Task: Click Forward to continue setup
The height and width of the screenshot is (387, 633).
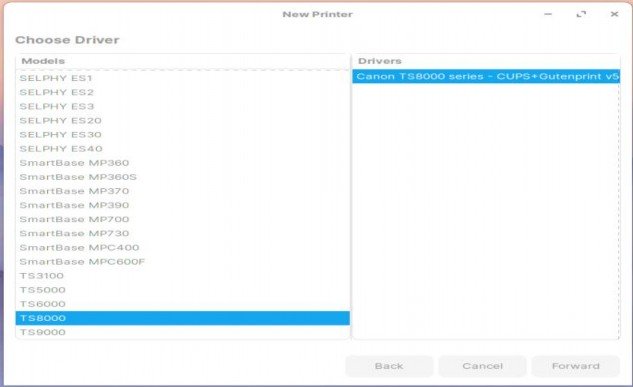Action: click(576, 366)
